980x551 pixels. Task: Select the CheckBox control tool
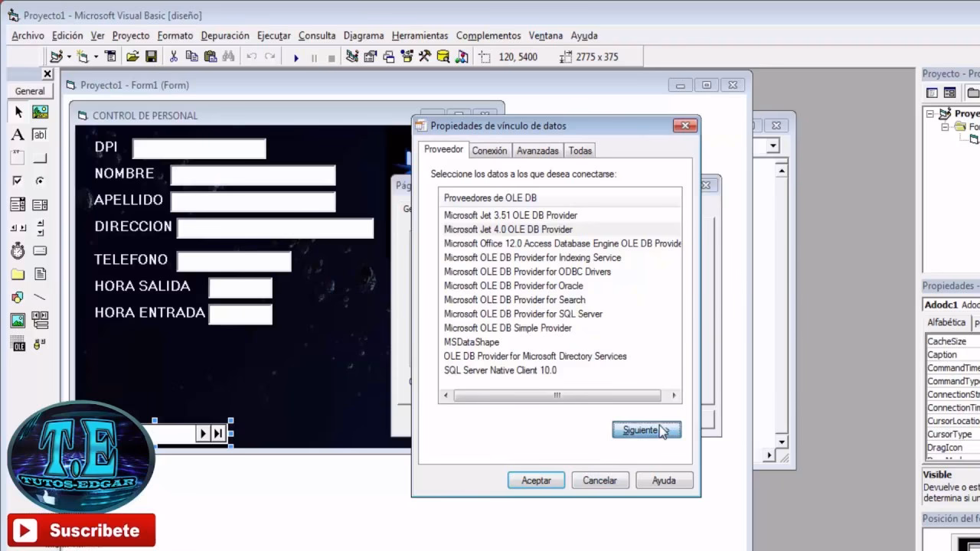pyautogui.click(x=18, y=181)
